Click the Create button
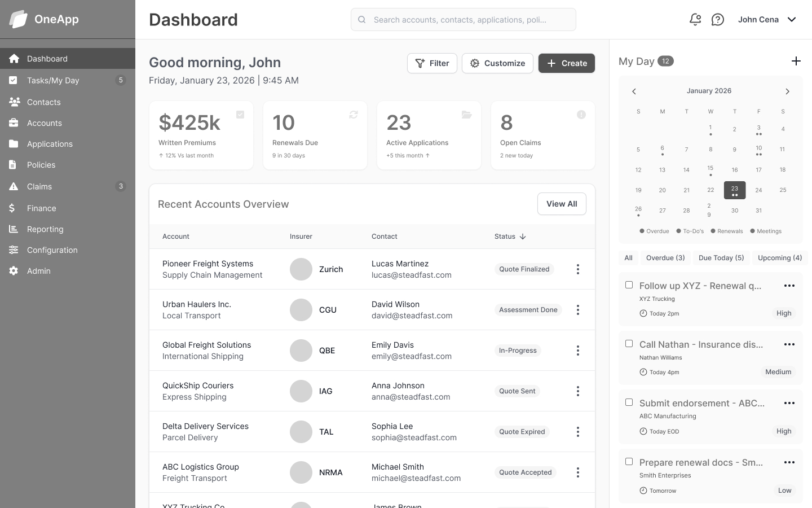 pos(567,63)
